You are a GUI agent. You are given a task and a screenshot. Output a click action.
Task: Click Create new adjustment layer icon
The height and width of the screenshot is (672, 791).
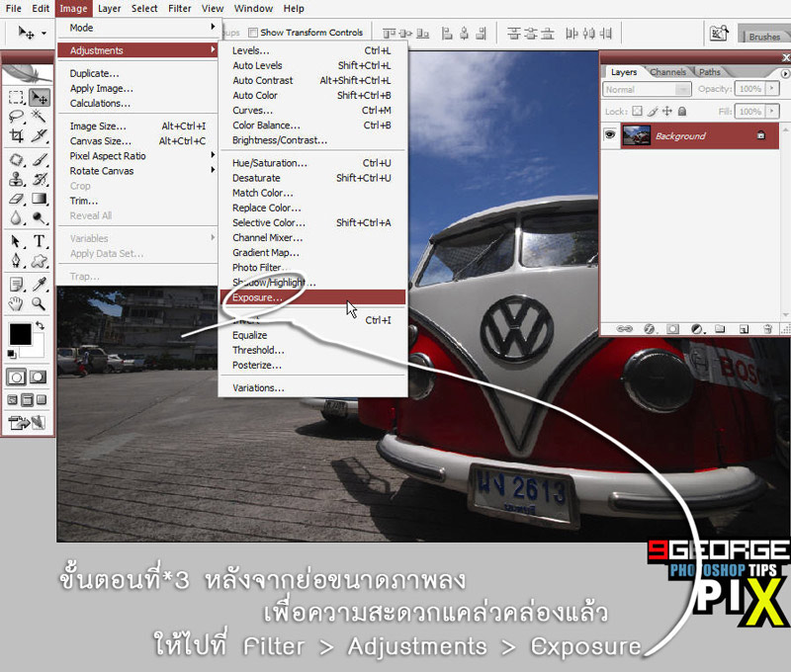[x=697, y=329]
